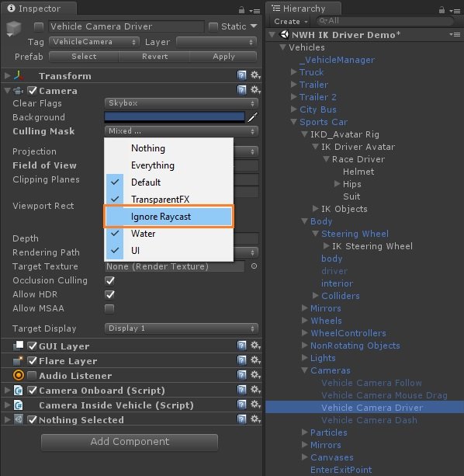The image size is (464, 476).
Task: Enable the Static checkbox
Action: [x=213, y=26]
